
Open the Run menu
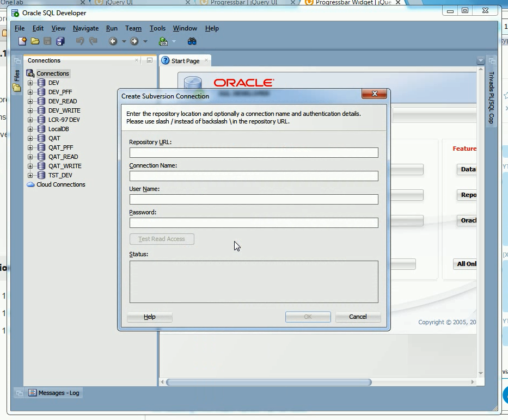tap(112, 28)
